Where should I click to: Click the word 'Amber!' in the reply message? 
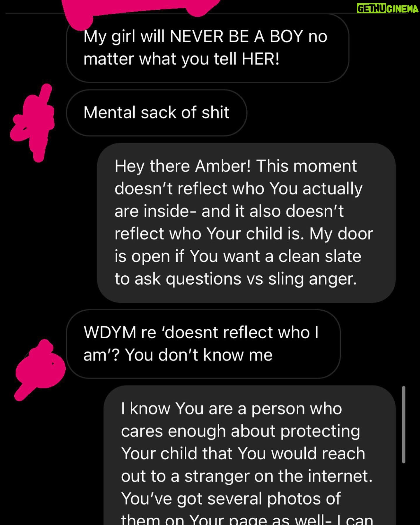tap(223, 166)
